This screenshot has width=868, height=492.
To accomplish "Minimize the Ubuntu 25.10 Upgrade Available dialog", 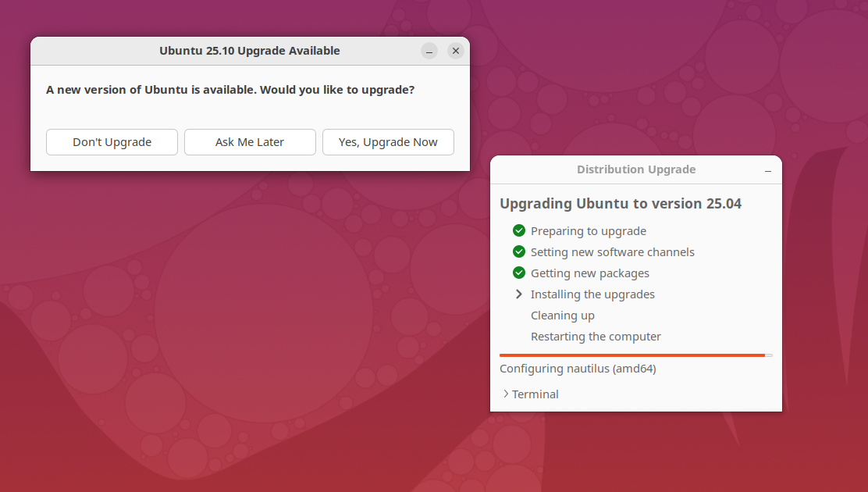I will tap(429, 51).
